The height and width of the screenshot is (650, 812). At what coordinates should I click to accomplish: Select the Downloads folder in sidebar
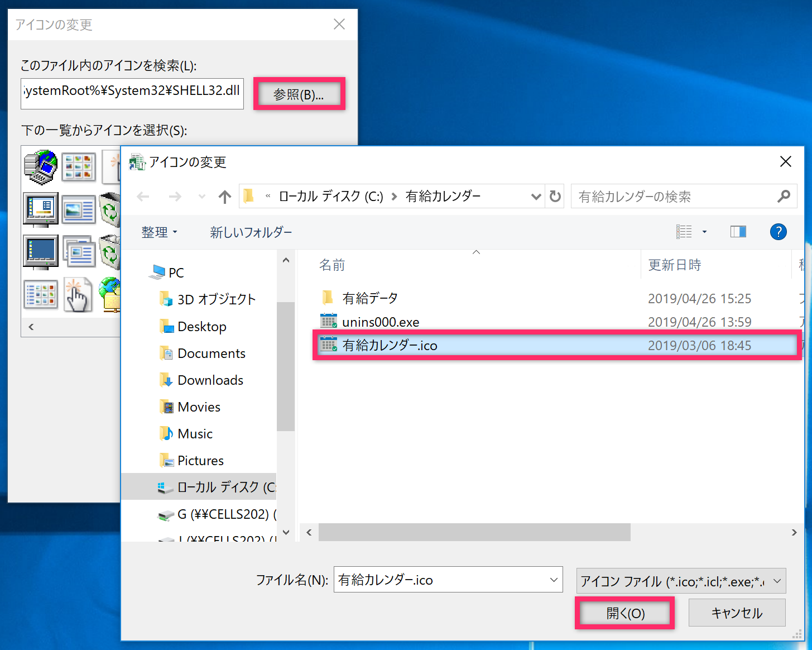tap(210, 380)
